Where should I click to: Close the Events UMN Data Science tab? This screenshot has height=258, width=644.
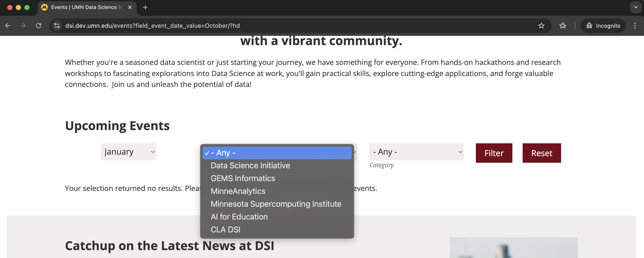tap(130, 7)
